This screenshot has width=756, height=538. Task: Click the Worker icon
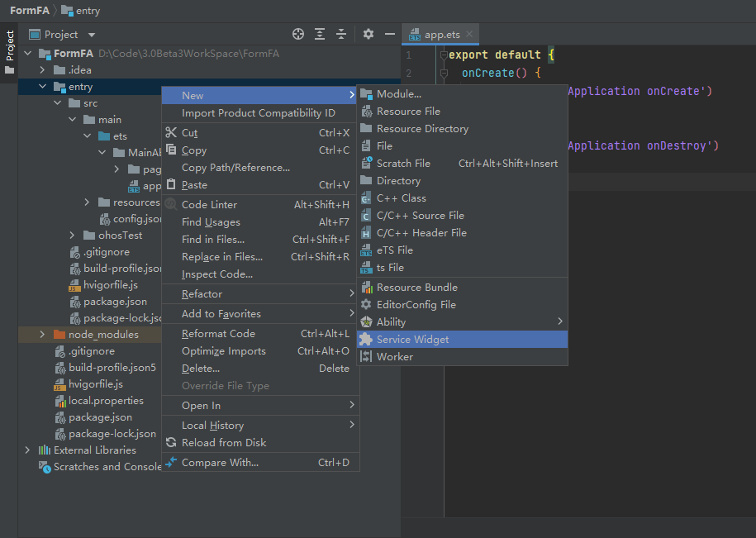[x=366, y=357]
